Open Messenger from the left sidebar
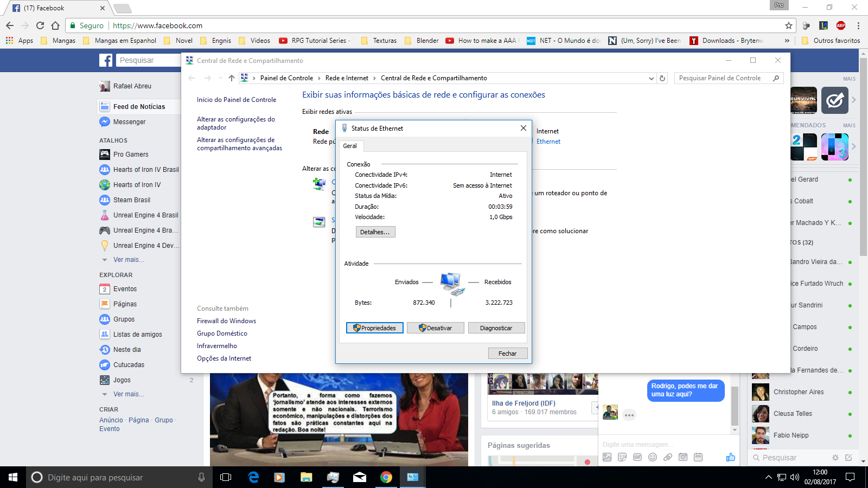Screen dimensions: 868x488 (x=129, y=122)
